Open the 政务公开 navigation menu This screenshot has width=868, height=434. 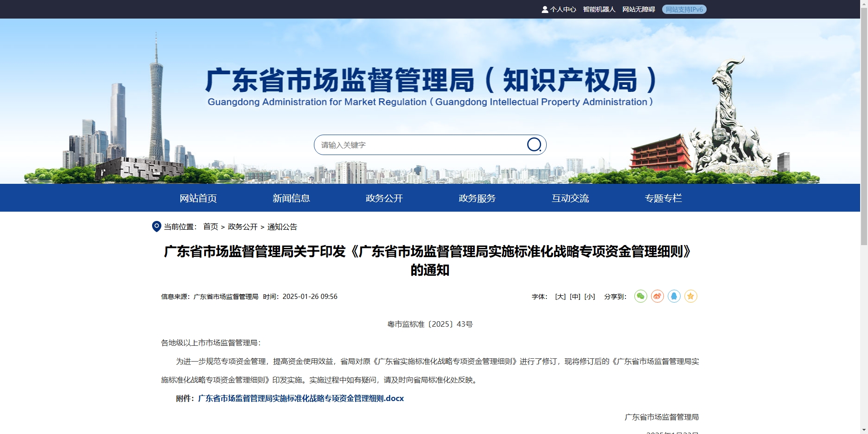384,198
